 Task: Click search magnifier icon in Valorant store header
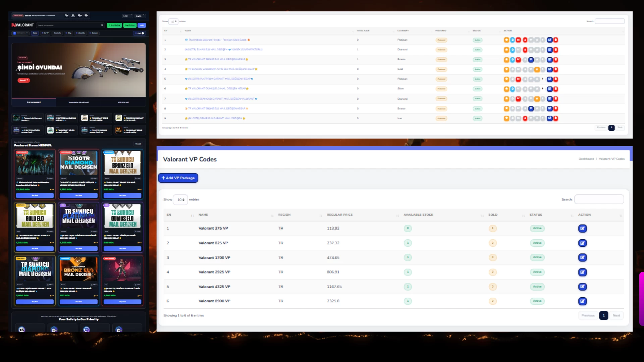[102, 25]
